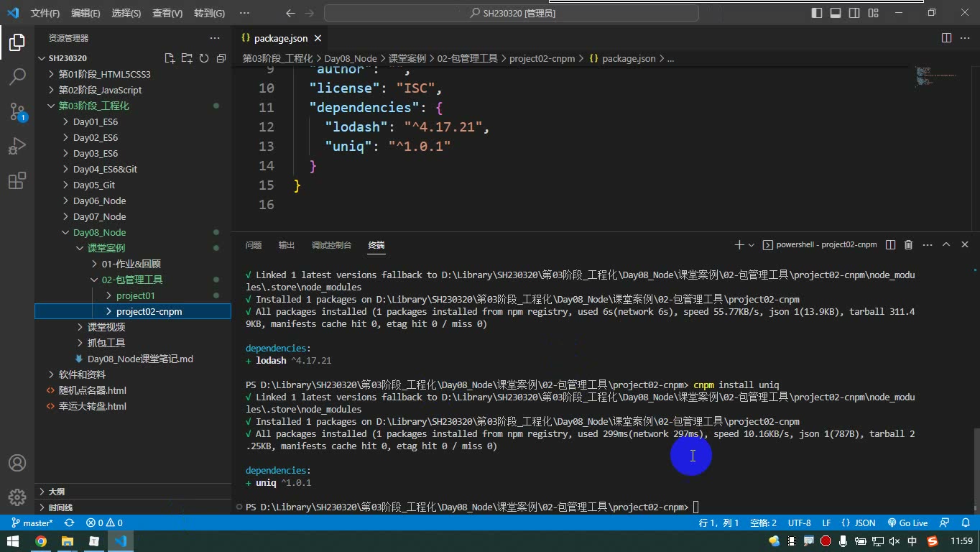Refresh the explorer file tree
The height and width of the screenshot is (552, 980).
pyautogui.click(x=204, y=58)
